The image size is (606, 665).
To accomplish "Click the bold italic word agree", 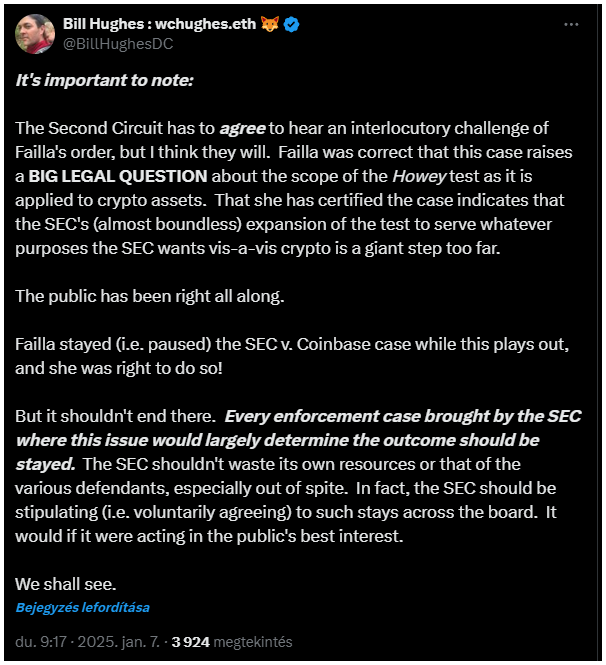I will (x=242, y=129).
